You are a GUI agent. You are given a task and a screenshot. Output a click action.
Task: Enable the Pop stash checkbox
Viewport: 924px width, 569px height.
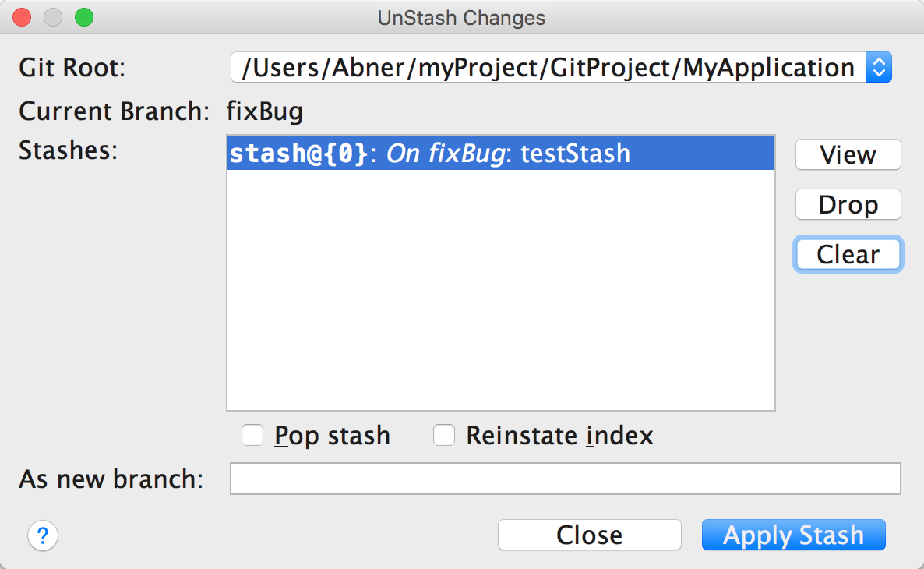252,435
